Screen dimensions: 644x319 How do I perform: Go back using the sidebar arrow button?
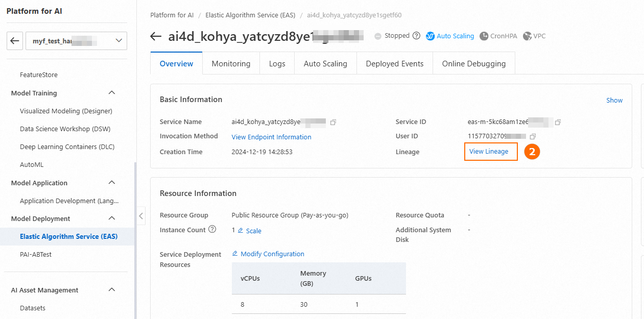click(15, 41)
